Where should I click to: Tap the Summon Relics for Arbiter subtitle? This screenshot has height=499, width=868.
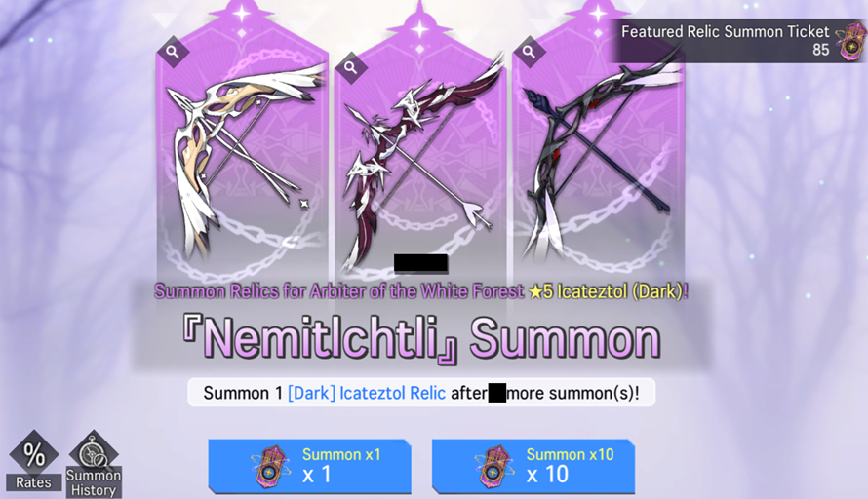click(x=421, y=291)
